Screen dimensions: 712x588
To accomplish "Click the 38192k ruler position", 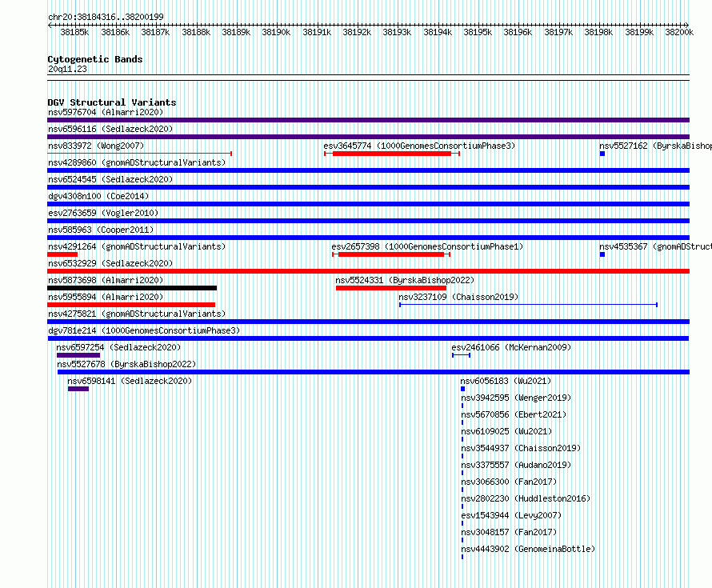I will coord(357,32).
